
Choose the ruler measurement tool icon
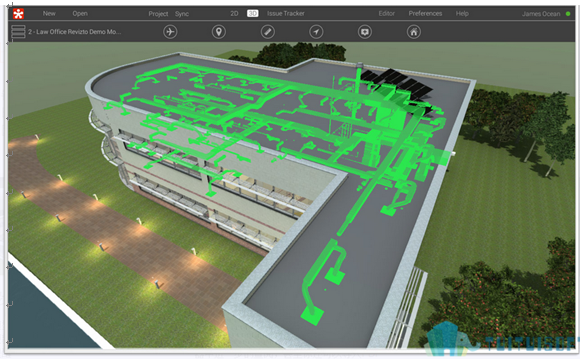point(267,32)
